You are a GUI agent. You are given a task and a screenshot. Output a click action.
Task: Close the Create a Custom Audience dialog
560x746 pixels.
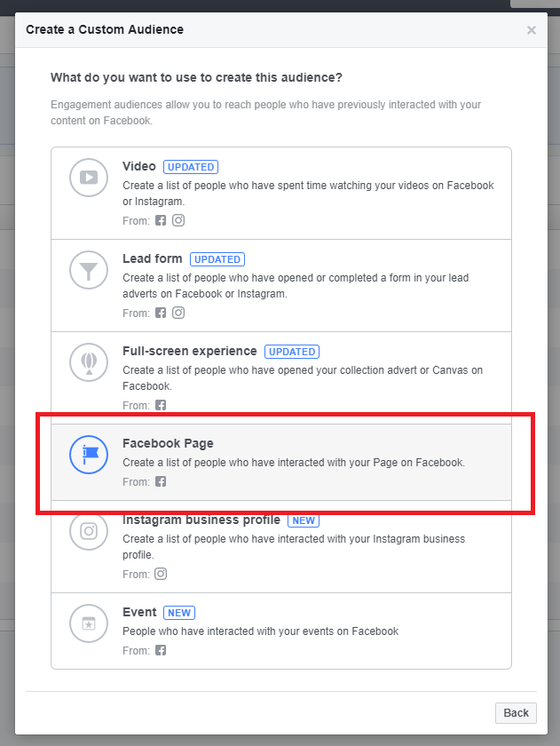(x=531, y=29)
